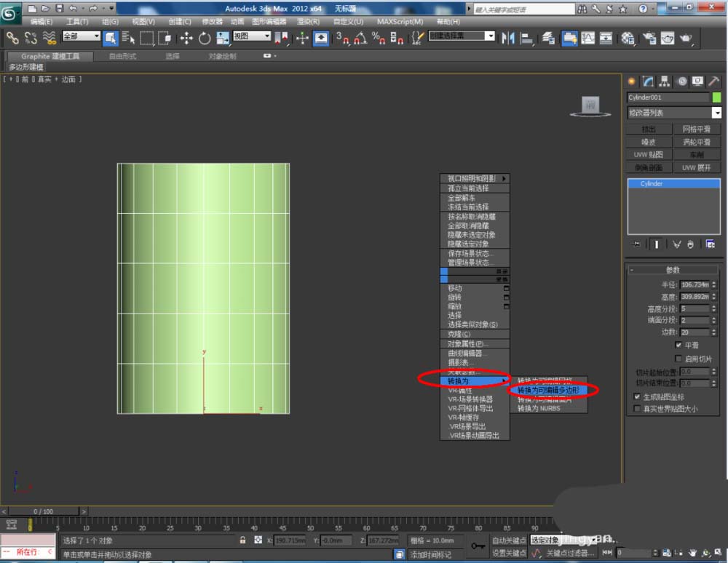
Task: Click the Select Object arrow tool
Action: pos(111,39)
